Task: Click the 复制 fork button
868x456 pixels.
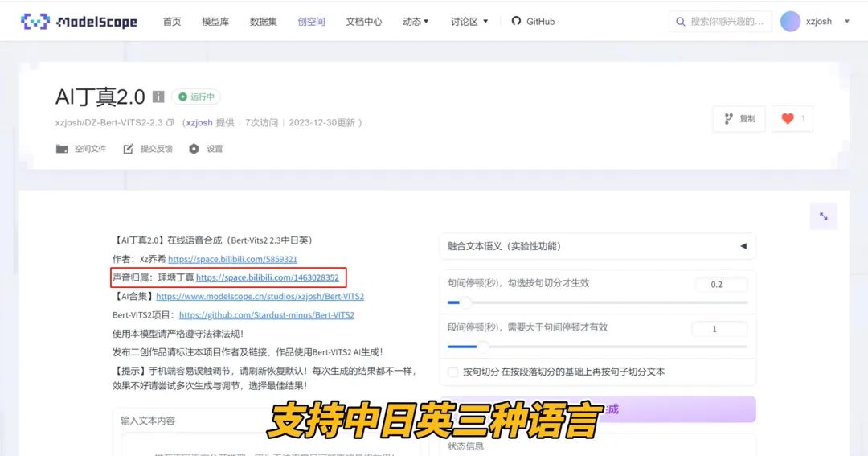Action: coord(739,118)
